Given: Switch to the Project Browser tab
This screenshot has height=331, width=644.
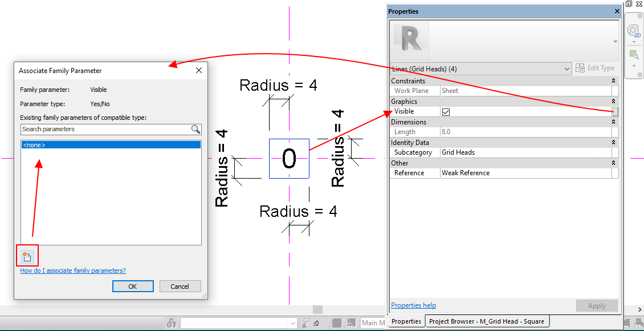Looking at the screenshot, I should click(487, 321).
